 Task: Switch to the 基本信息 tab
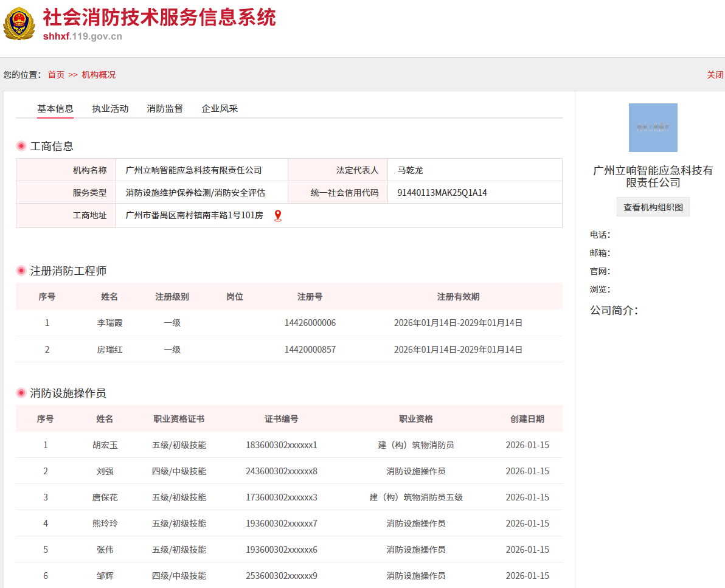(x=55, y=109)
